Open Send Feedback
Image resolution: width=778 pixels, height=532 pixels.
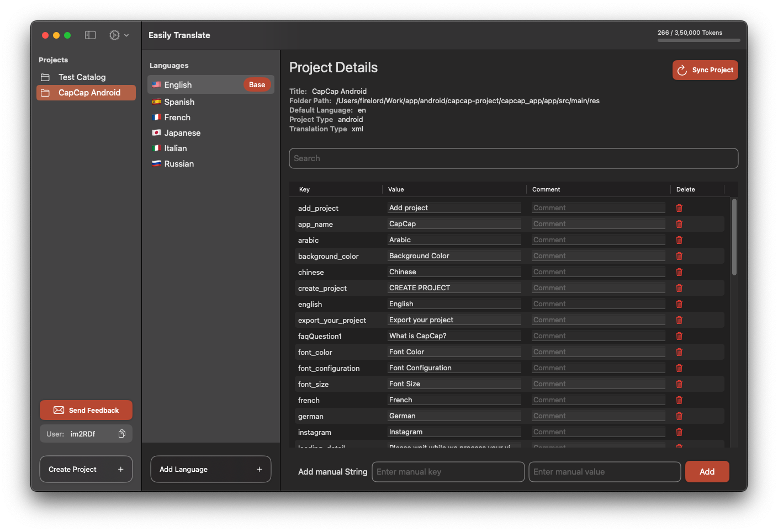tap(86, 410)
